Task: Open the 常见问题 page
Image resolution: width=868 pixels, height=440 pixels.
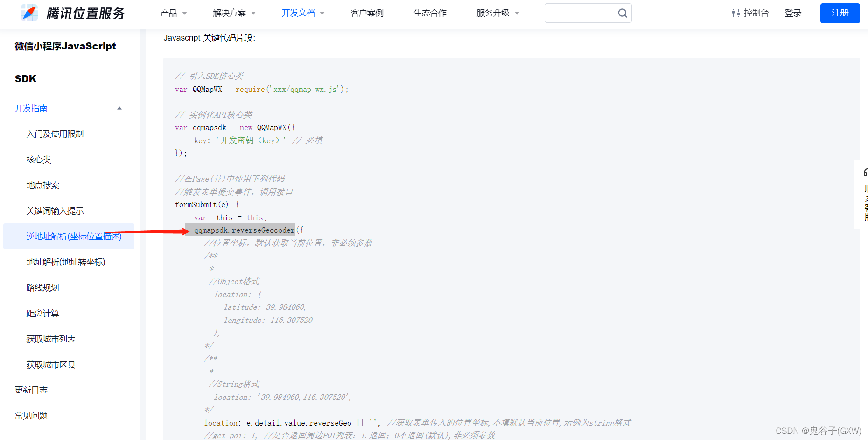Action: tap(31, 415)
